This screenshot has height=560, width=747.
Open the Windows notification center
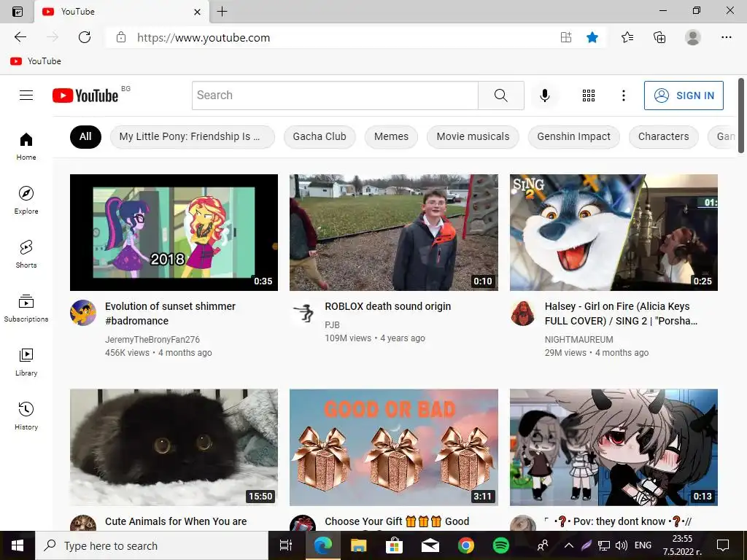[x=723, y=545]
